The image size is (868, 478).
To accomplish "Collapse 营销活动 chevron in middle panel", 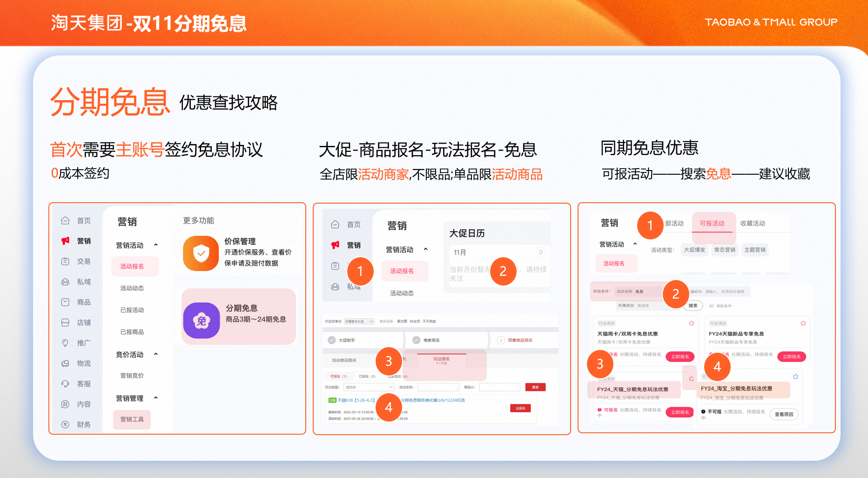I will click(x=425, y=250).
